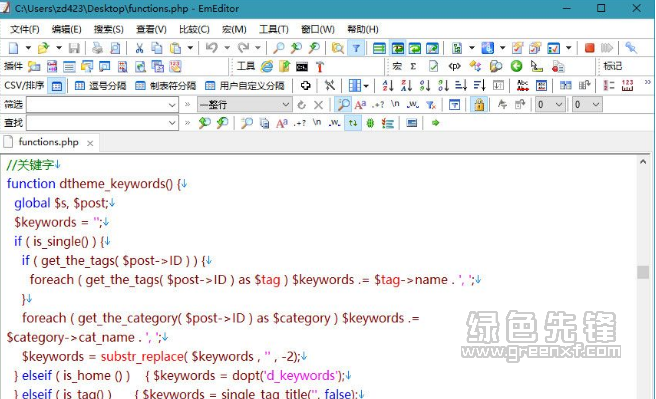This screenshot has width=656, height=399.
Task: Click the sort A to Z icon
Action: [388, 85]
